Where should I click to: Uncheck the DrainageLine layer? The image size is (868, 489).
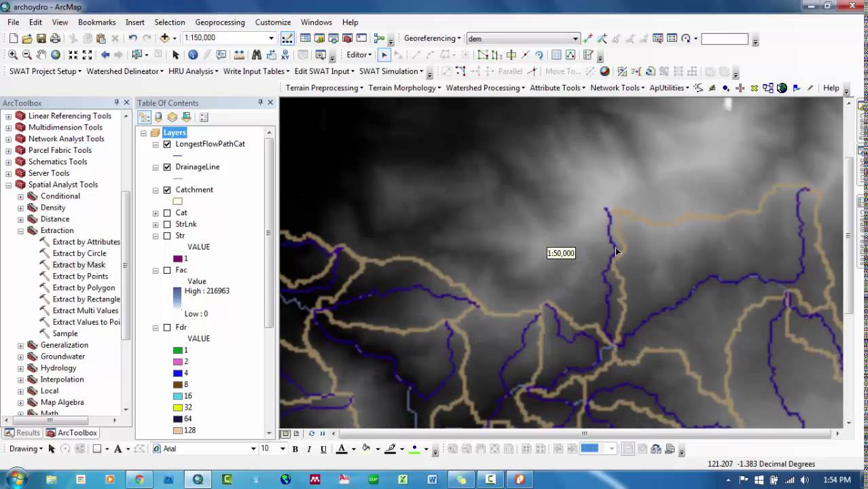tap(167, 167)
